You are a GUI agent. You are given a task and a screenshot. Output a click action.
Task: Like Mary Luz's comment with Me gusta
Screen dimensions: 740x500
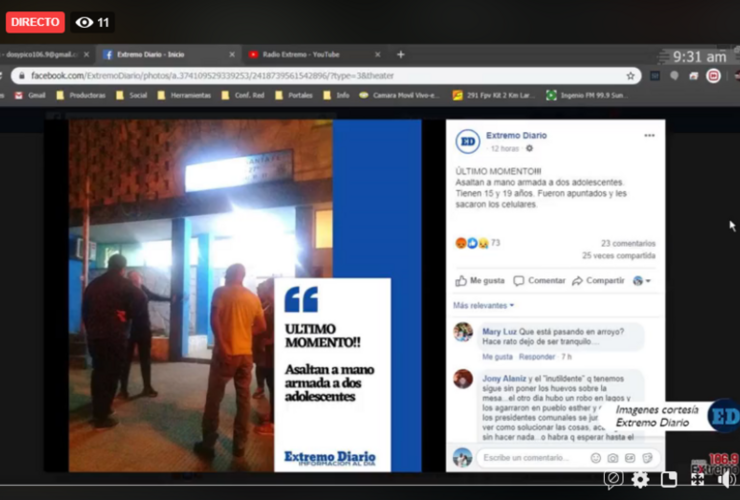point(497,357)
